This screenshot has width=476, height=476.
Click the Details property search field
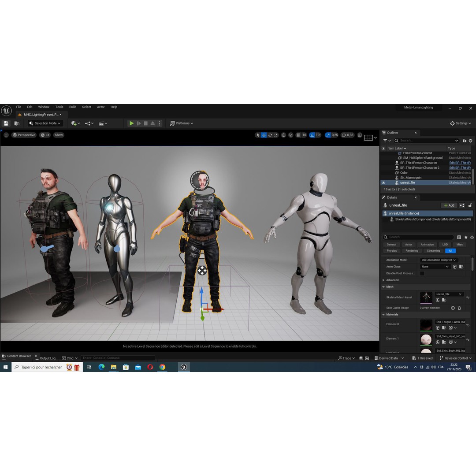click(x=418, y=237)
